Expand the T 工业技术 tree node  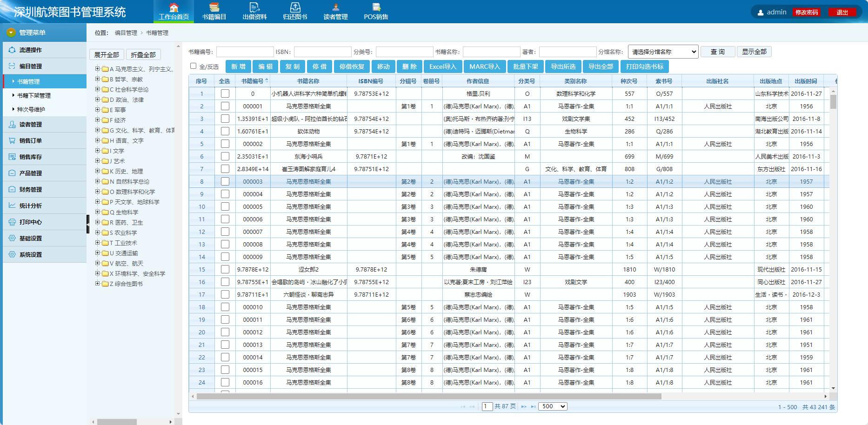(x=98, y=243)
